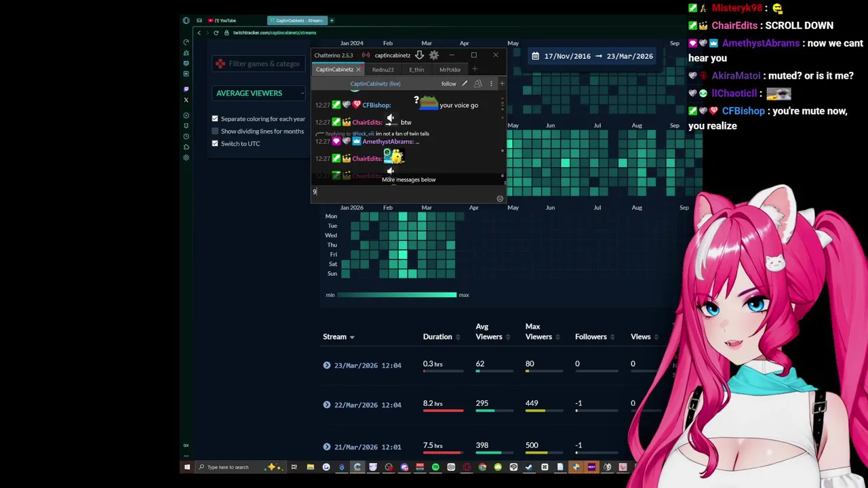Viewport: 868px width, 488px height.
Task: Open the viewer list people icon
Action: (x=478, y=84)
